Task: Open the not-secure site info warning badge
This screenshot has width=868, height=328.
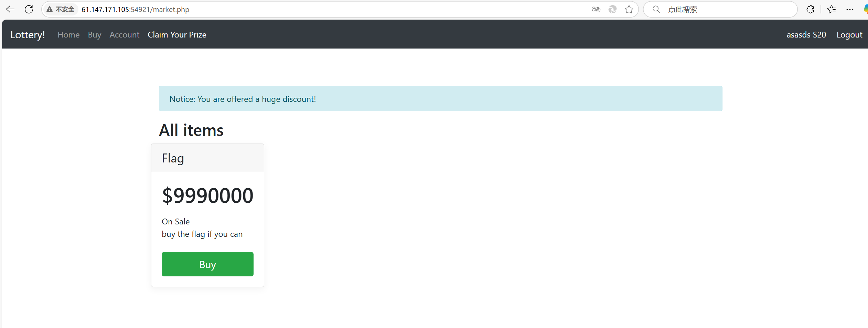Action: coord(60,9)
